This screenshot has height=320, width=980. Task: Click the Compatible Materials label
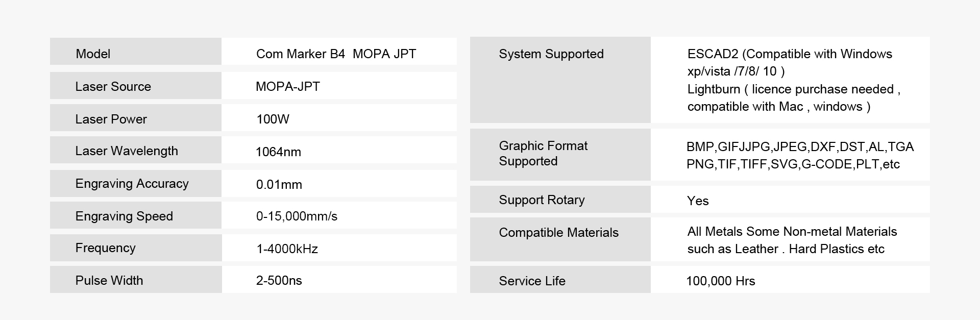558,233
